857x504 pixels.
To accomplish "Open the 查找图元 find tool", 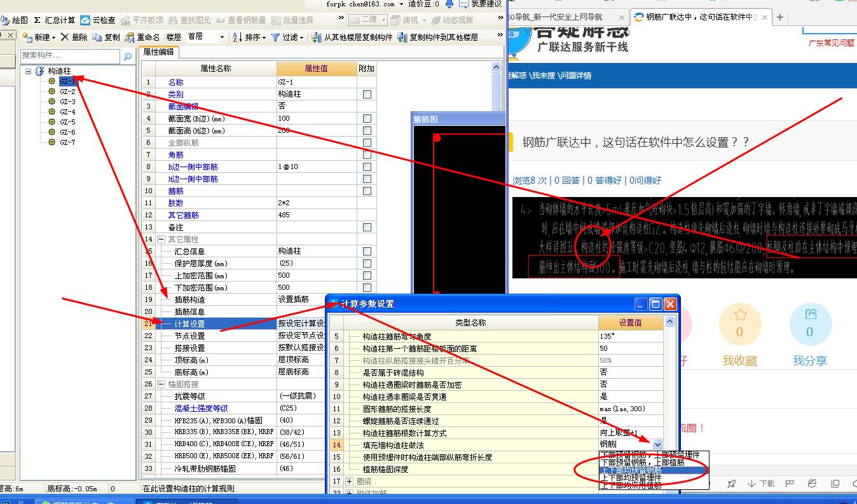I will coord(189,20).
